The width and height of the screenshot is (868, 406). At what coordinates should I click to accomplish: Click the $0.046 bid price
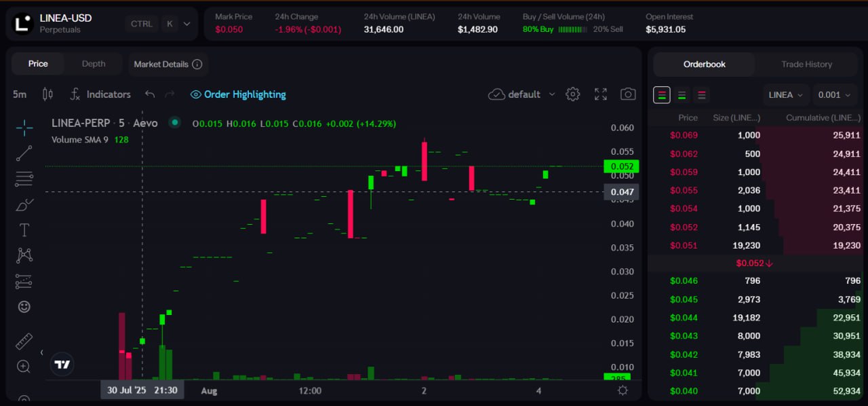pyautogui.click(x=684, y=280)
